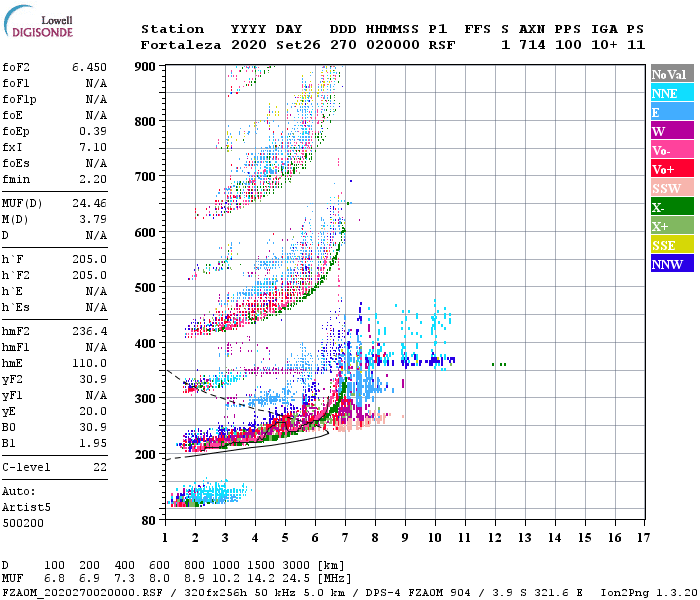Click the IGA value 10+
Screen dimensions: 700x600
coord(604,45)
